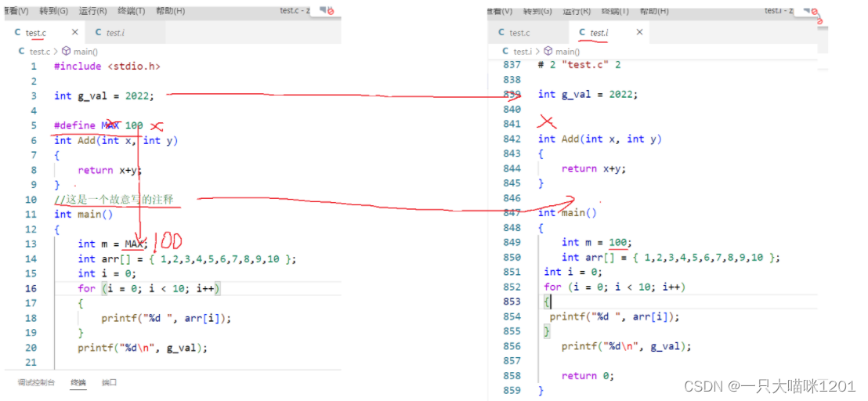Click main() symbol icon in left breadcrumb
This screenshot has width=868, height=401.
tap(78, 51)
